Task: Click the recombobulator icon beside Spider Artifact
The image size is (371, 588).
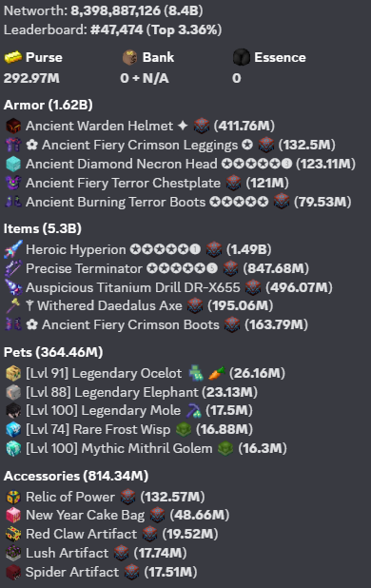Action: click(x=131, y=572)
